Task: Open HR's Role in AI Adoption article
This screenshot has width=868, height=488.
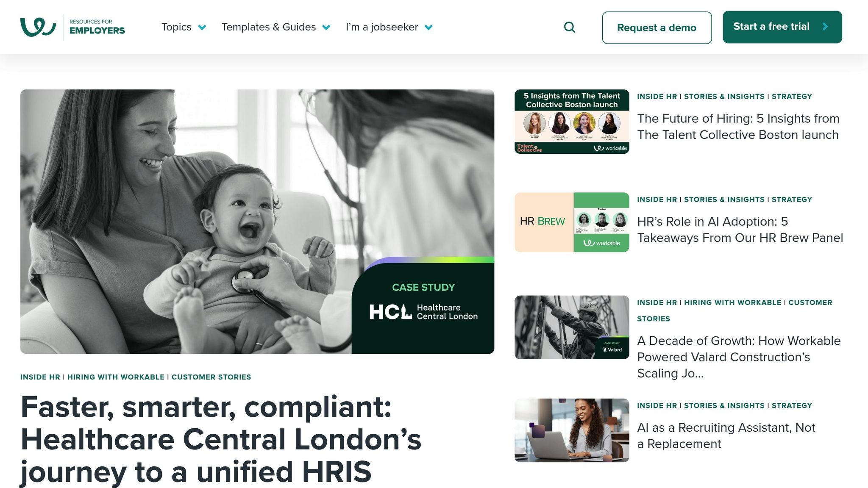Action: pos(740,230)
